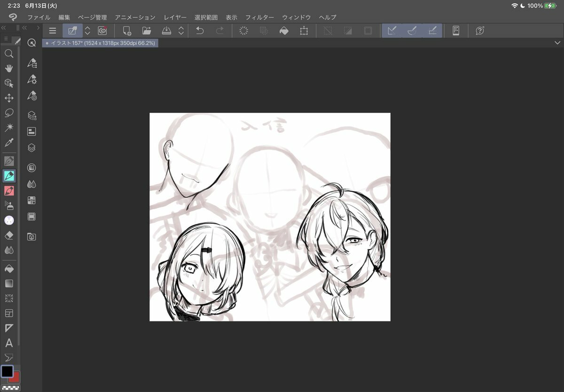Screen dimensions: 564x392
Task: Select the Text tool
Action: pos(9,343)
